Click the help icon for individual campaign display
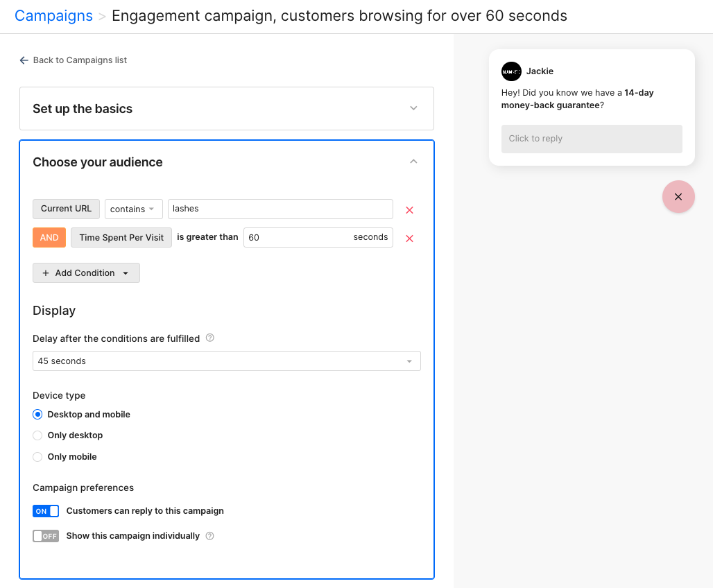Image resolution: width=713 pixels, height=588 pixels. point(209,535)
